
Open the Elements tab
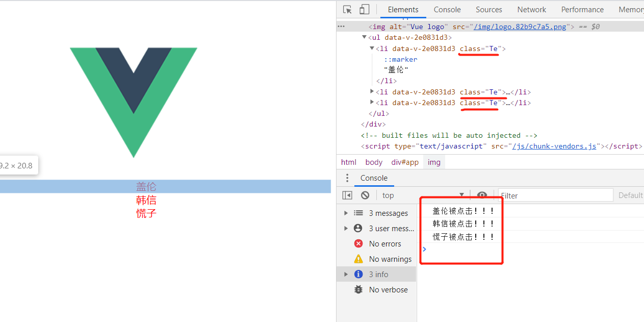[403, 9]
